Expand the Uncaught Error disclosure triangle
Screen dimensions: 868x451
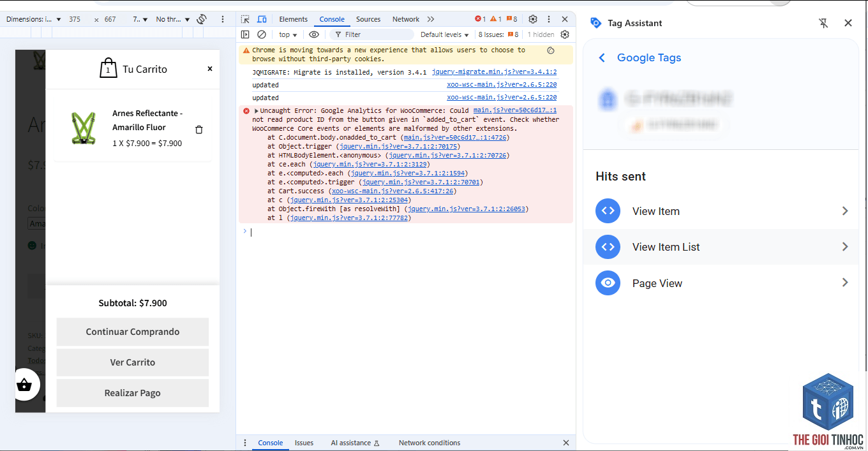257,111
